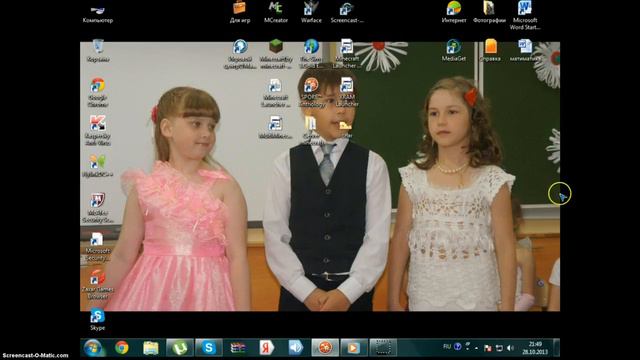Open the Для игр briefcase folder

click(x=240, y=12)
